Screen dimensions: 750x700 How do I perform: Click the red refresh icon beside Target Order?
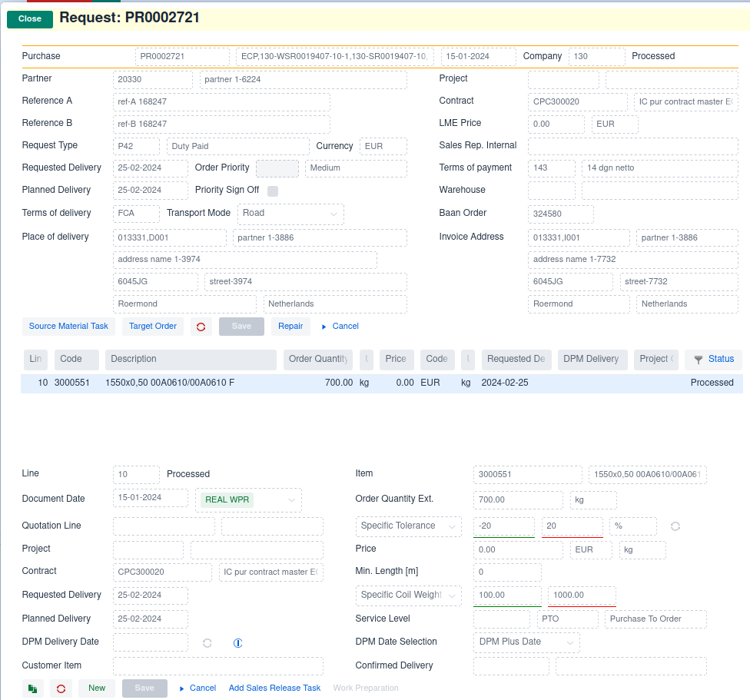tap(201, 327)
